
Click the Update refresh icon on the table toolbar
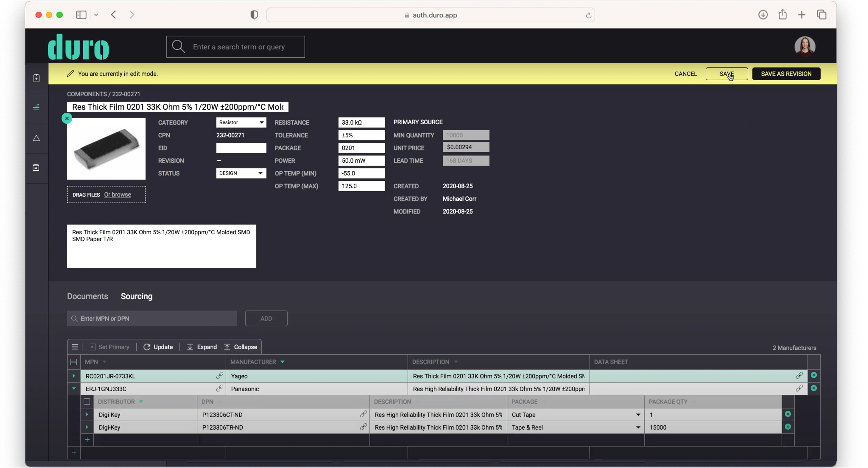tap(147, 347)
